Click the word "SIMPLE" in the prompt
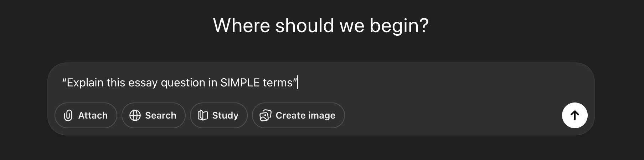644x160 pixels. point(240,82)
